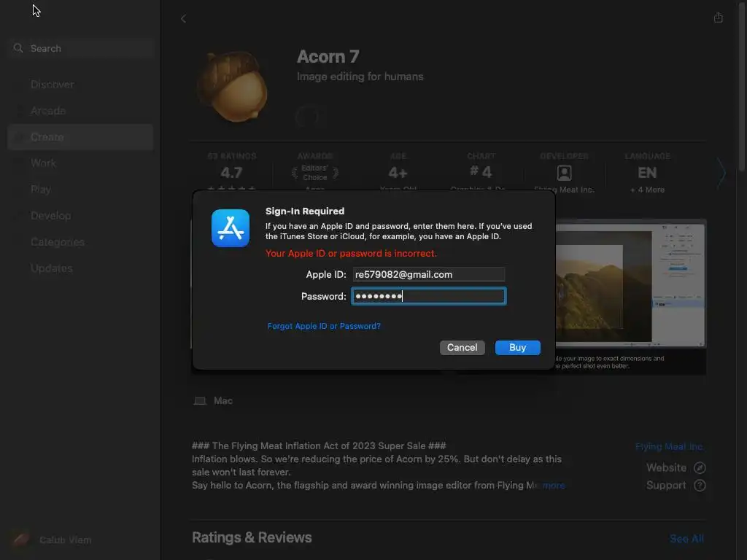This screenshot has width=747, height=560.
Task: Click the Editors' Choice award badge
Action: (x=315, y=172)
